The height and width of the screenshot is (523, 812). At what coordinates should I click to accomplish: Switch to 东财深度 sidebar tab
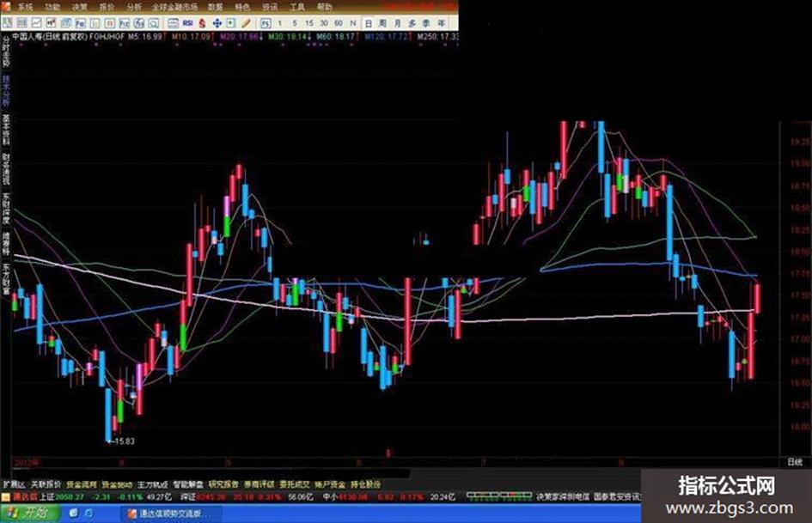(6, 208)
